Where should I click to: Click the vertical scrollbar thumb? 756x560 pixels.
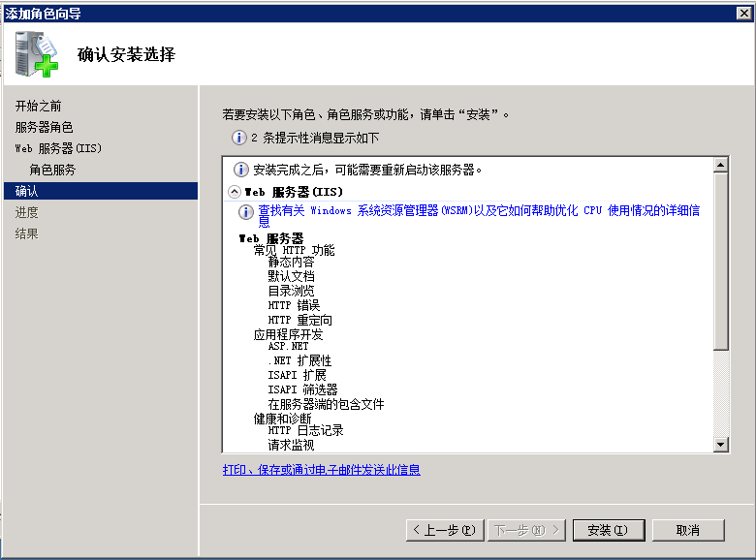click(720, 262)
